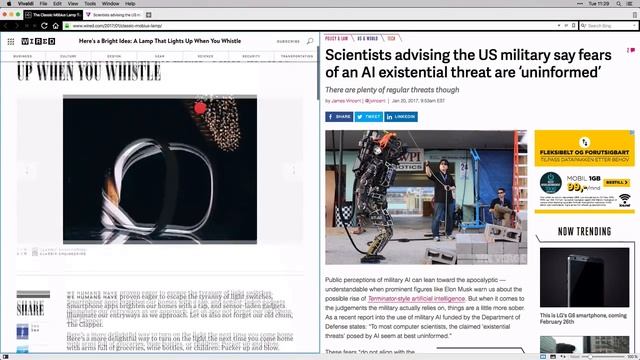Open the Wired sections grid menu
The height and width of the screenshot is (360, 640).
coord(11,41)
